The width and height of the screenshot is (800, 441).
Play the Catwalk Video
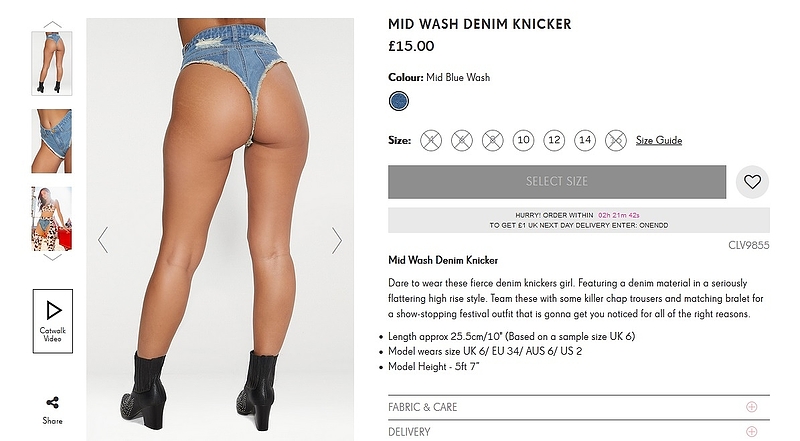[x=53, y=321]
